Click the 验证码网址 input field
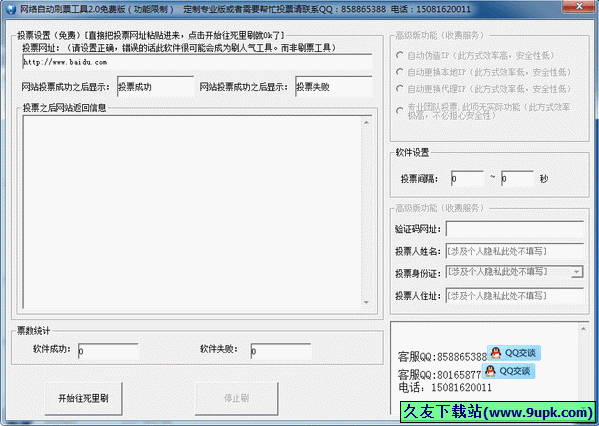This screenshot has width=599, height=426. coord(515,229)
